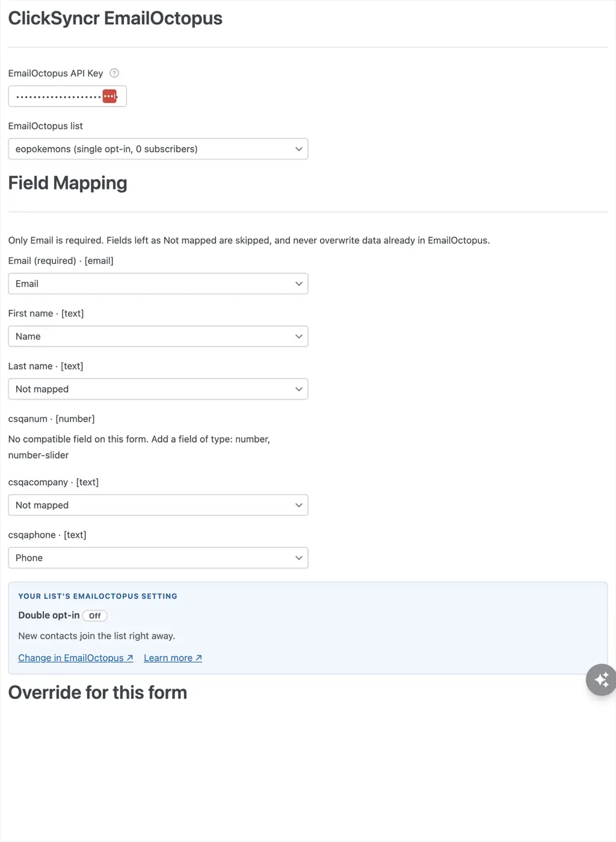Open the Email (required) mapping dropdown
Viewport: 616px width, 842px height.
pyautogui.click(x=158, y=284)
